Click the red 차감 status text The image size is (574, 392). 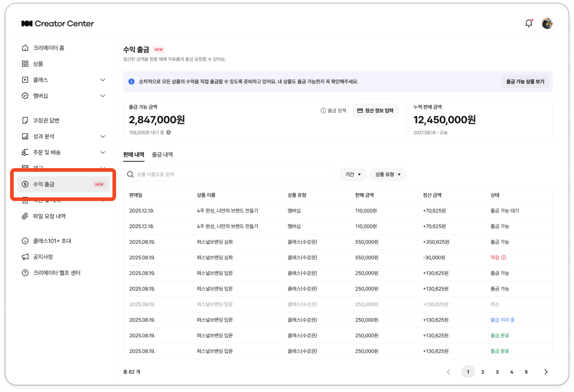pos(495,258)
